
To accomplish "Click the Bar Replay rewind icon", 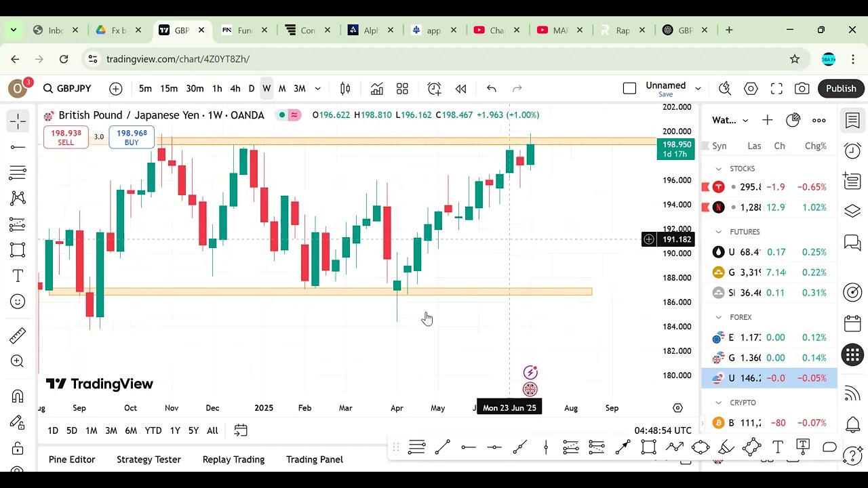I will tap(460, 89).
